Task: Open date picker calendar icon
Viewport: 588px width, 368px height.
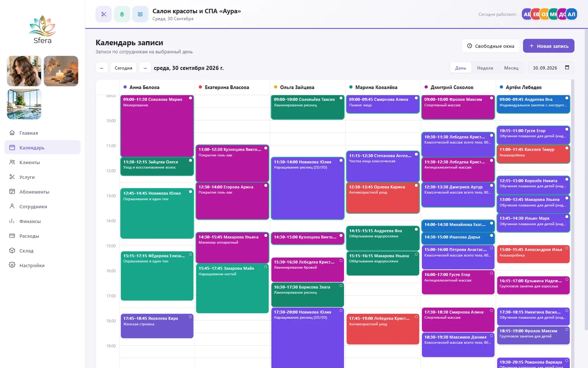Action: point(567,68)
